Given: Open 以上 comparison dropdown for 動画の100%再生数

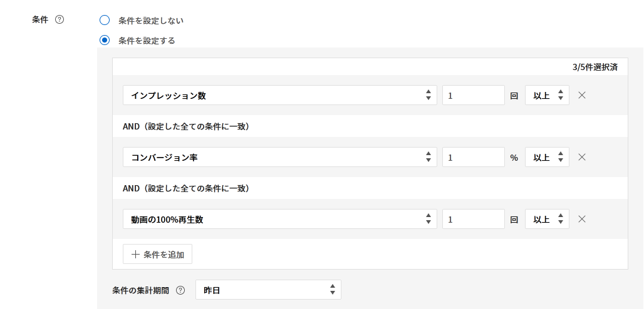Looking at the screenshot, I should [547, 219].
